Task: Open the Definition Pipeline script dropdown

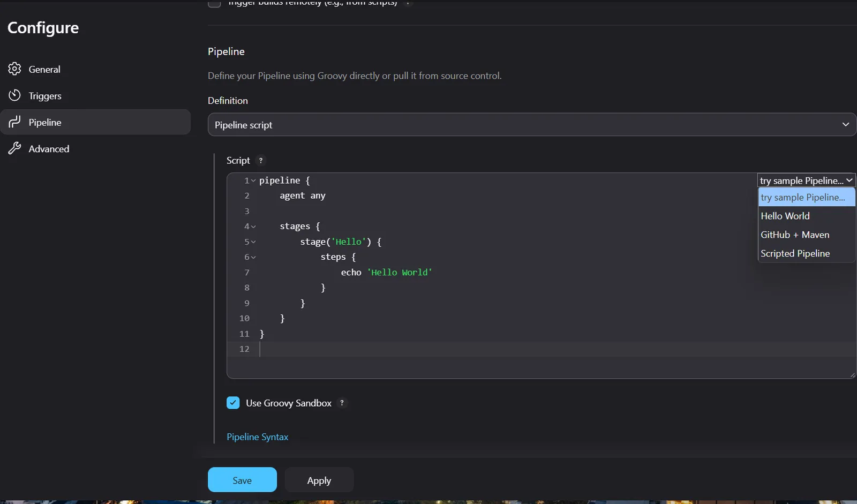Action: [532, 125]
